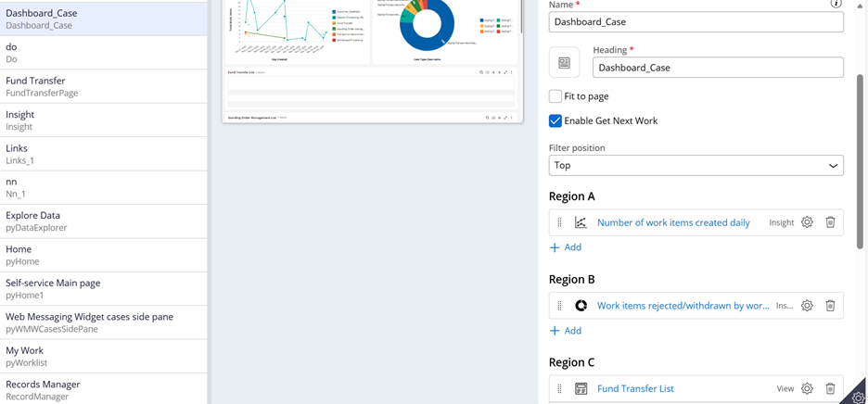Click the dashboard preview thumbnail
Image resolution: width=868 pixels, height=404 pixels.
tap(372, 60)
